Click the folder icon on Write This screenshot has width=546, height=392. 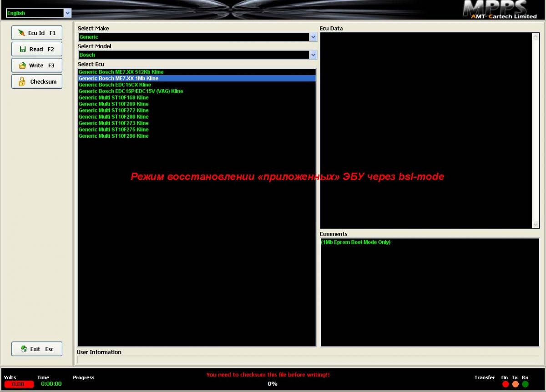coord(22,65)
